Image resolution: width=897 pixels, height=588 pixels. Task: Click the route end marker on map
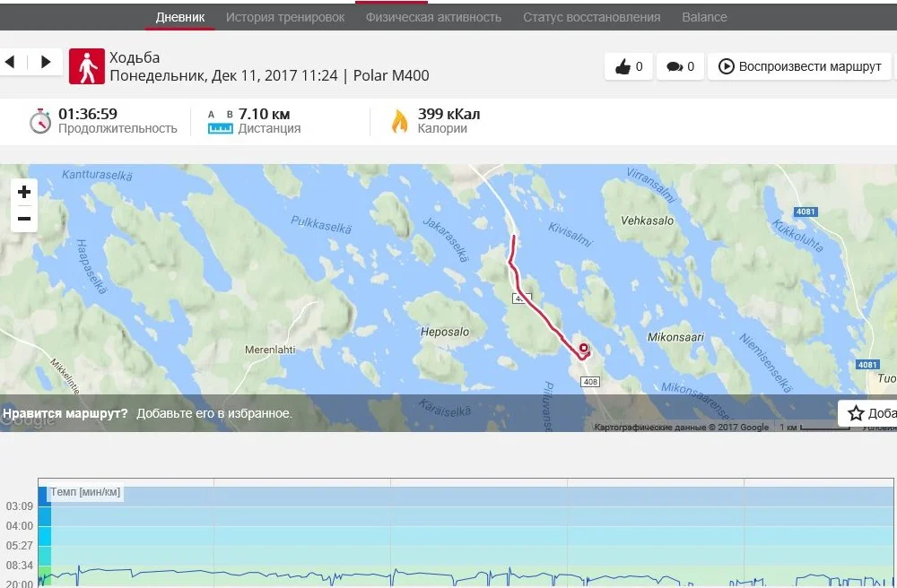(x=584, y=348)
